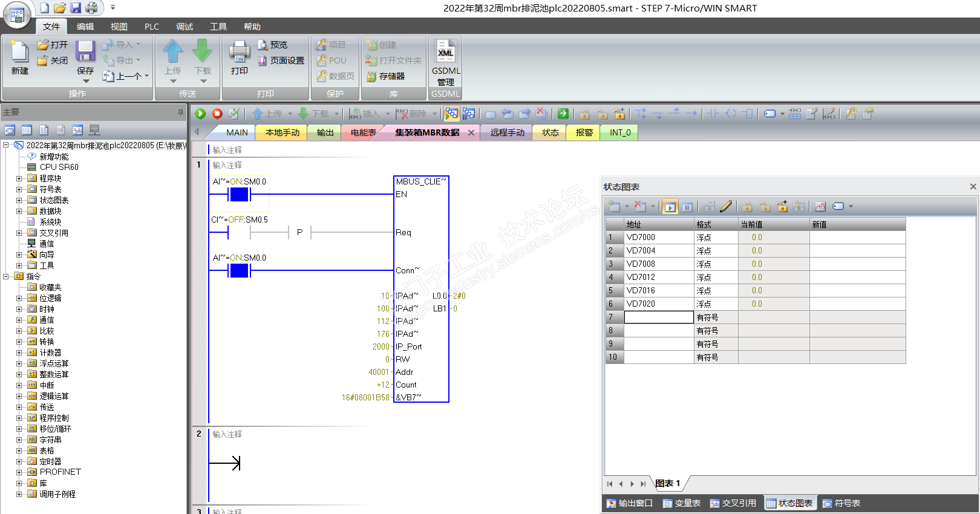Expand the 程序块 tree node

click(x=19, y=178)
